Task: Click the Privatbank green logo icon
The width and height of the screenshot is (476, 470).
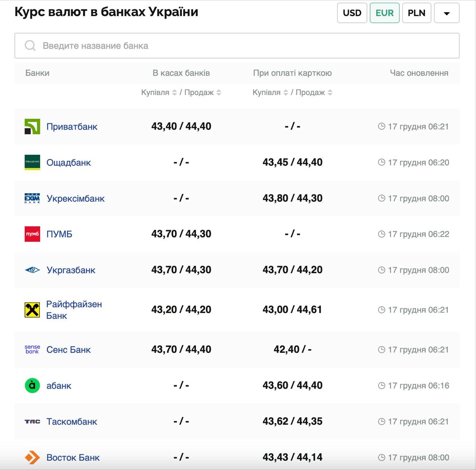Action: coord(32,127)
